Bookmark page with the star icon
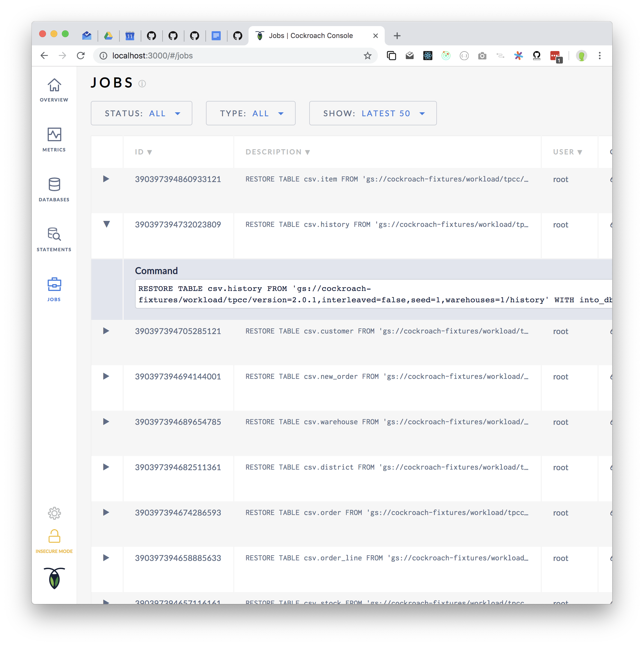 coord(367,56)
